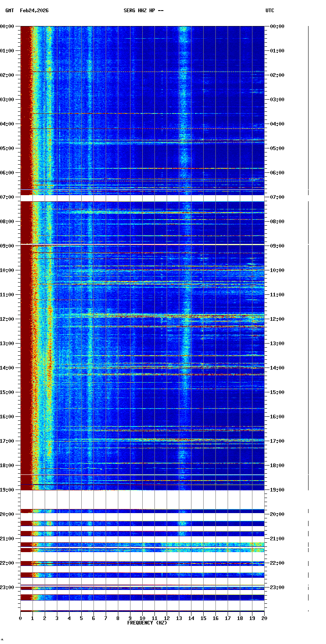Viewport: 326px width, 644px height.
Task: Select the 23:00 marker on right time axis
Action: point(277,587)
